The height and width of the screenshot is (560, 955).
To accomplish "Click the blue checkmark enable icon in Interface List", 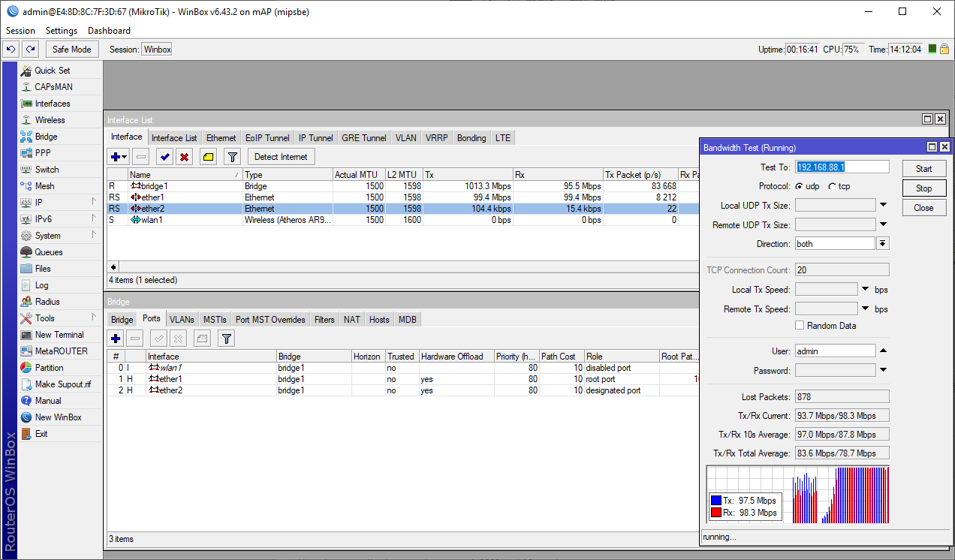I will (x=164, y=157).
